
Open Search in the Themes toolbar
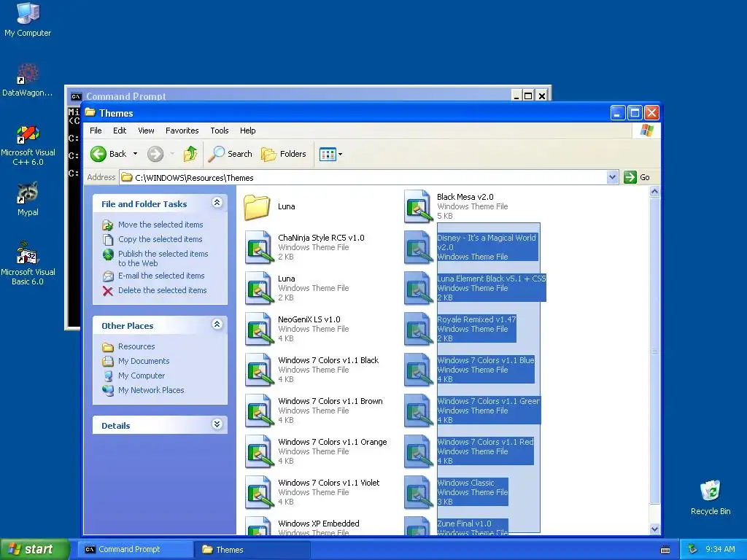pos(231,154)
